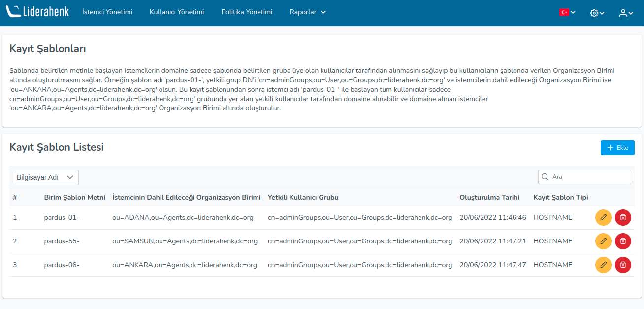The width and height of the screenshot is (644, 309).
Task: Open the language selector with Turkish flag
Action: pyautogui.click(x=567, y=12)
